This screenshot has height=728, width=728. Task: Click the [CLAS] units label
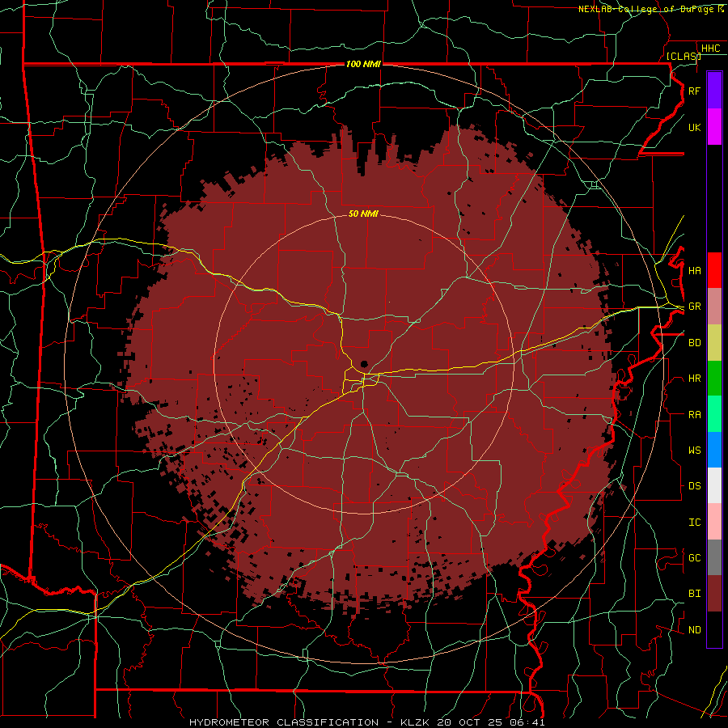683,57
